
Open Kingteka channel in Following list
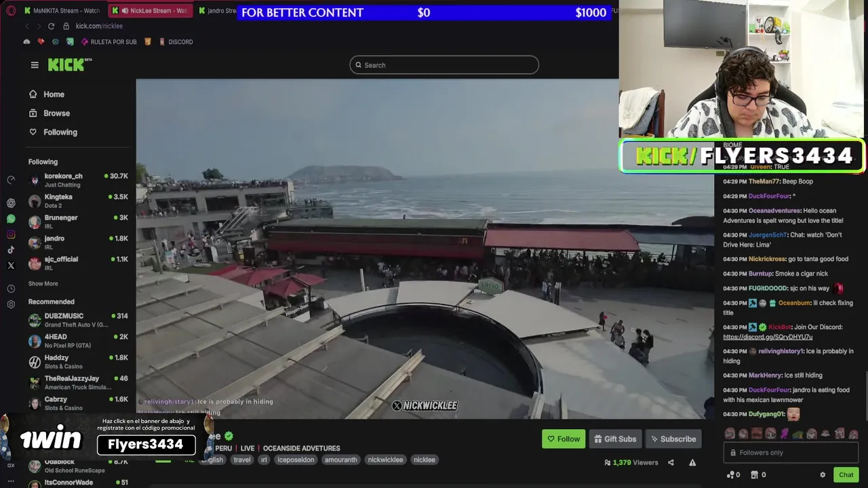click(x=78, y=201)
